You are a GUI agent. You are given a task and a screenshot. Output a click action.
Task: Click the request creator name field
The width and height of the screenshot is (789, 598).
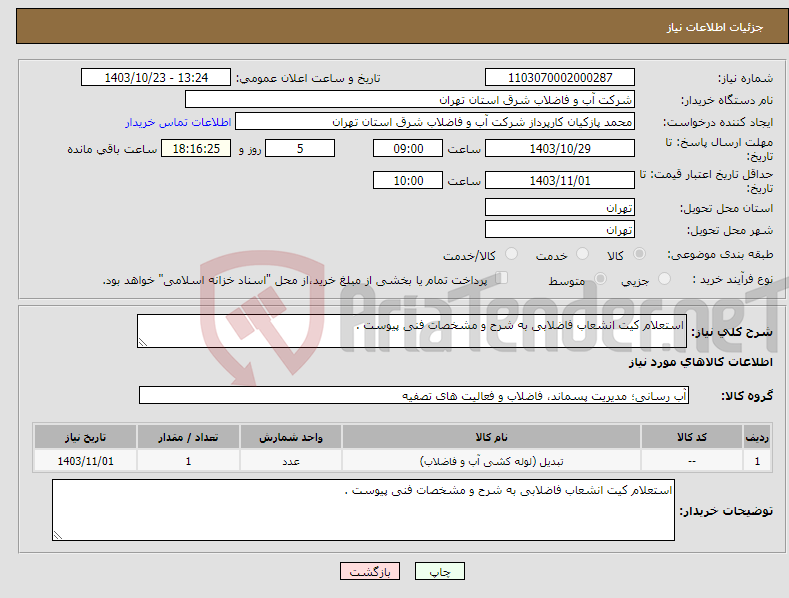[x=435, y=122]
